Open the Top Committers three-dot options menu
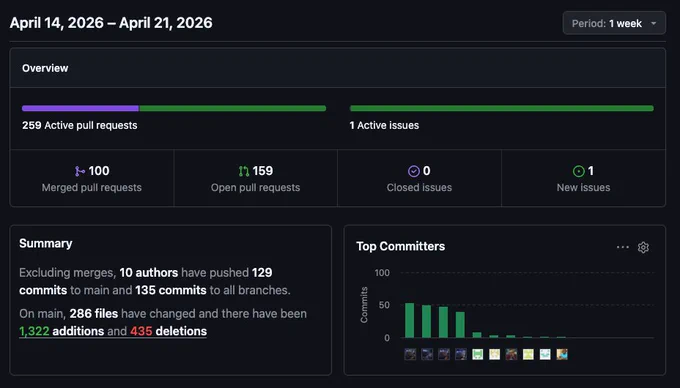This screenshot has height=388, width=680. tap(622, 247)
